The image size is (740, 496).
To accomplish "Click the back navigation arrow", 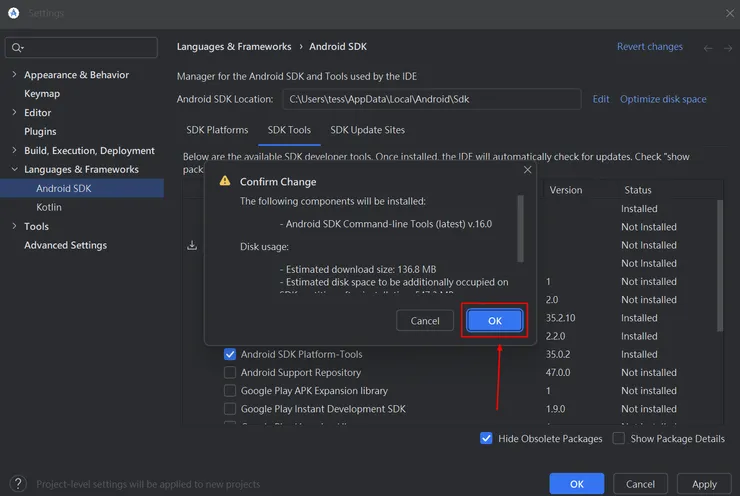I will point(709,48).
